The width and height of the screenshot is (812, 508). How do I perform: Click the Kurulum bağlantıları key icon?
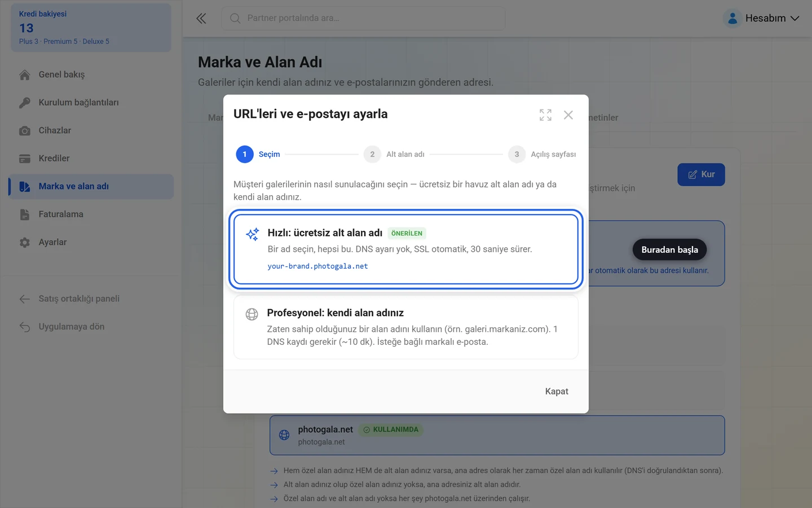(x=25, y=103)
